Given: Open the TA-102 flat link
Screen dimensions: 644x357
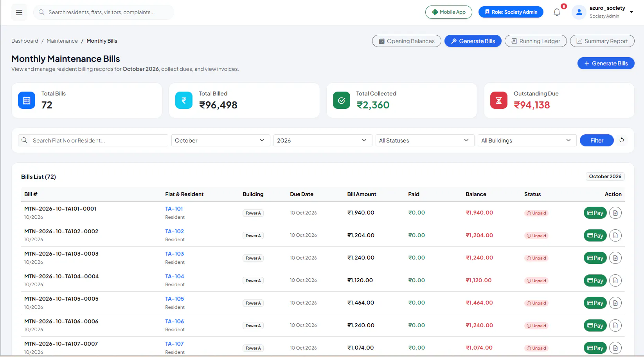Looking at the screenshot, I should 174,231.
